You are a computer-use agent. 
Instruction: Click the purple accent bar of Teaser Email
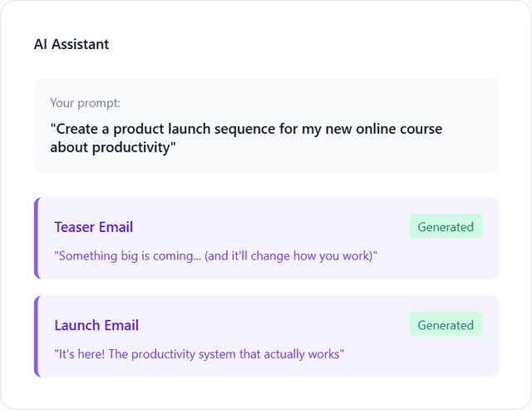tap(37, 238)
